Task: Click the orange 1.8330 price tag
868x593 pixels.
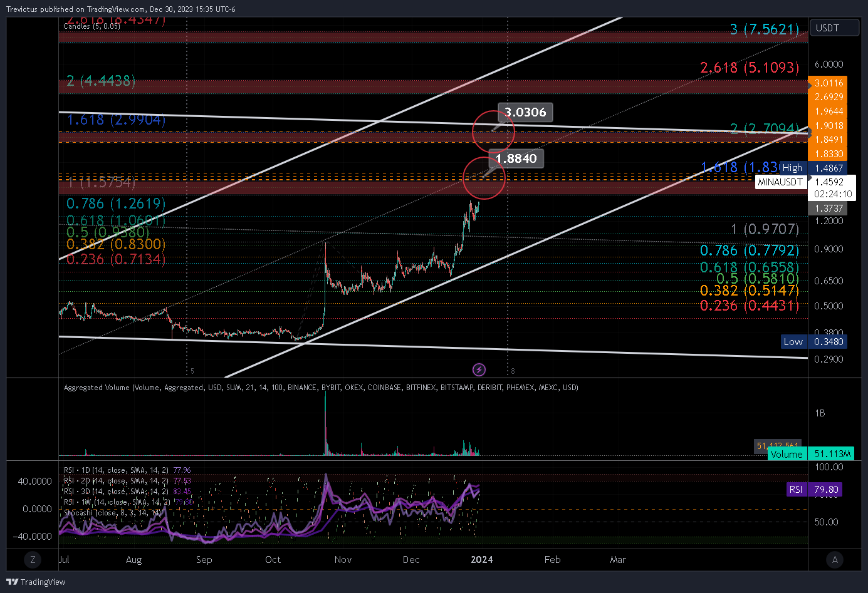Action: click(x=829, y=153)
